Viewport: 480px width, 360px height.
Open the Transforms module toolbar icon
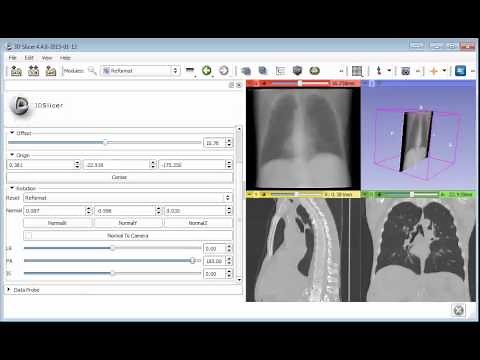click(280, 71)
